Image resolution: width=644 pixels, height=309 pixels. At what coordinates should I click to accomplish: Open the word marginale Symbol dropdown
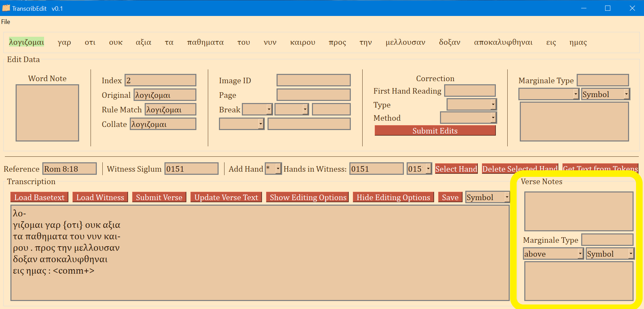tap(605, 94)
